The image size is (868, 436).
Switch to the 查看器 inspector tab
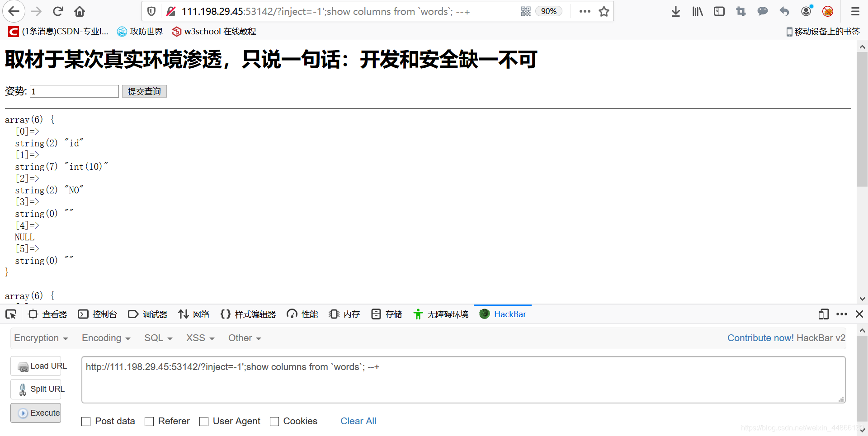pos(47,314)
